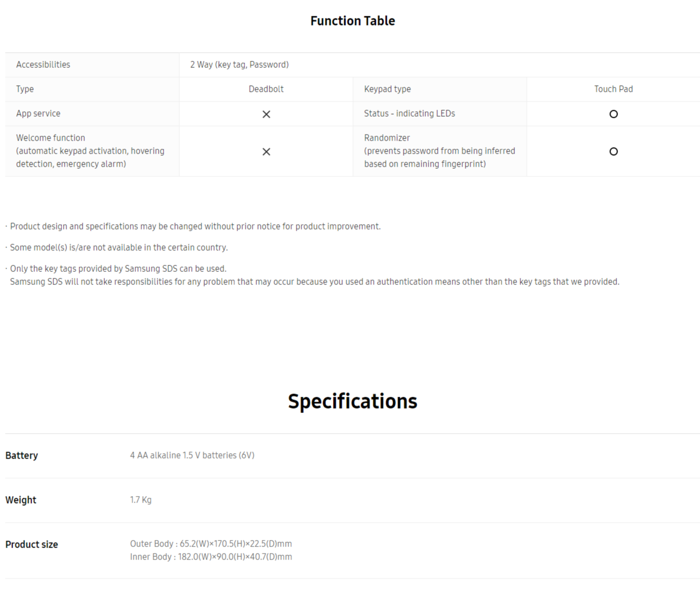Click the X mark beside Welcome function

pos(266,151)
